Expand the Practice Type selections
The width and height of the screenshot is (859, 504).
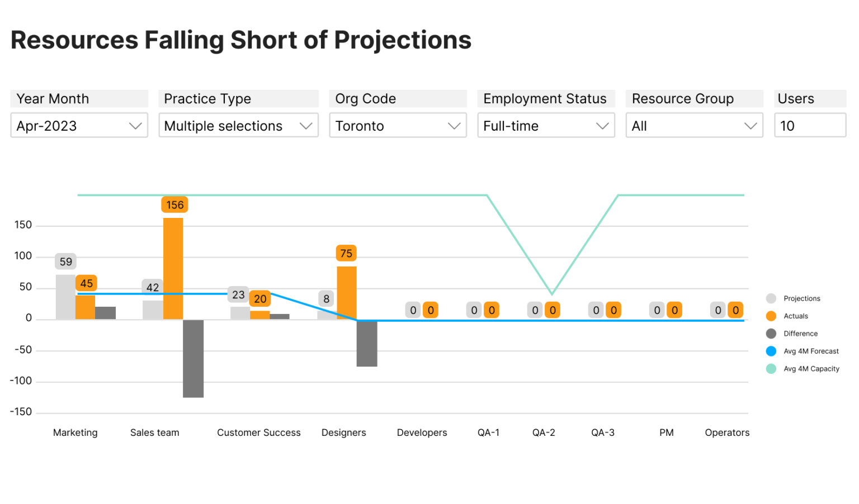point(238,125)
